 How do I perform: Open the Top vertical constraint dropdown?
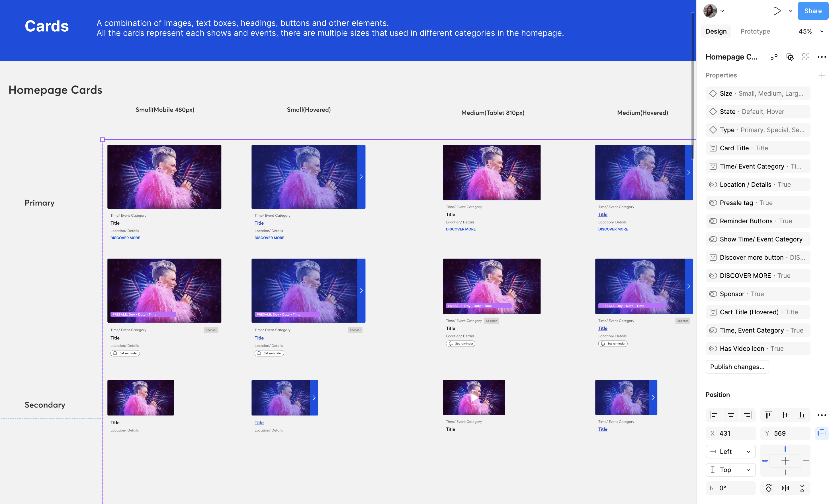click(730, 470)
